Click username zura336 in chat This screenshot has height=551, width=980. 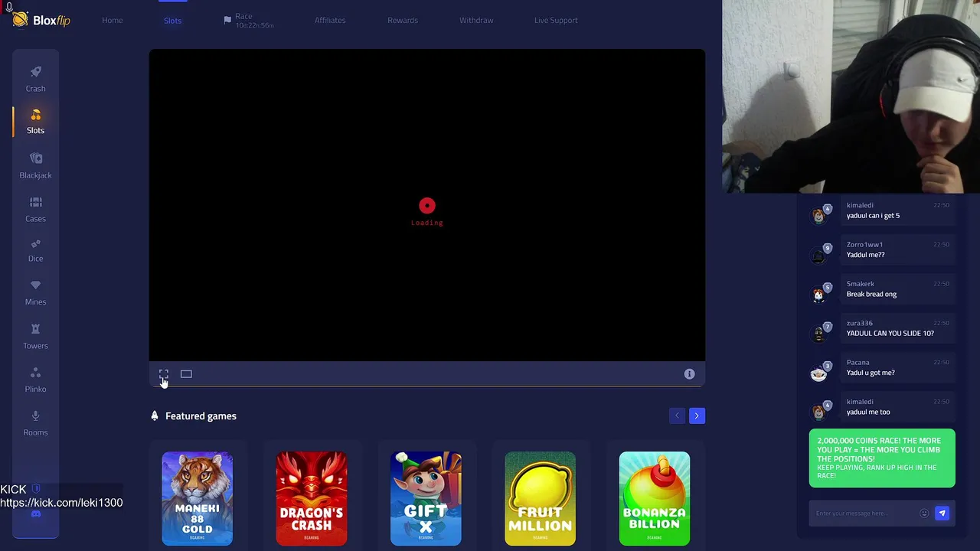860,323
